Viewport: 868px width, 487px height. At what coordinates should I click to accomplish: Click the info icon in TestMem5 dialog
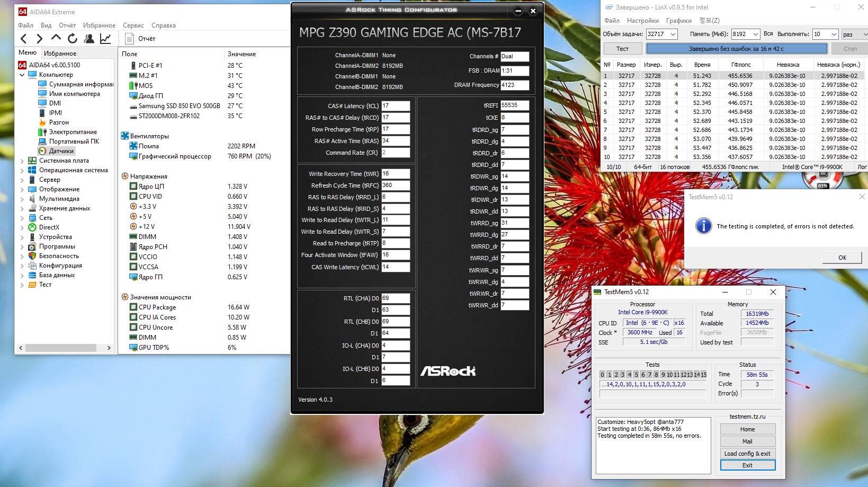coord(703,226)
